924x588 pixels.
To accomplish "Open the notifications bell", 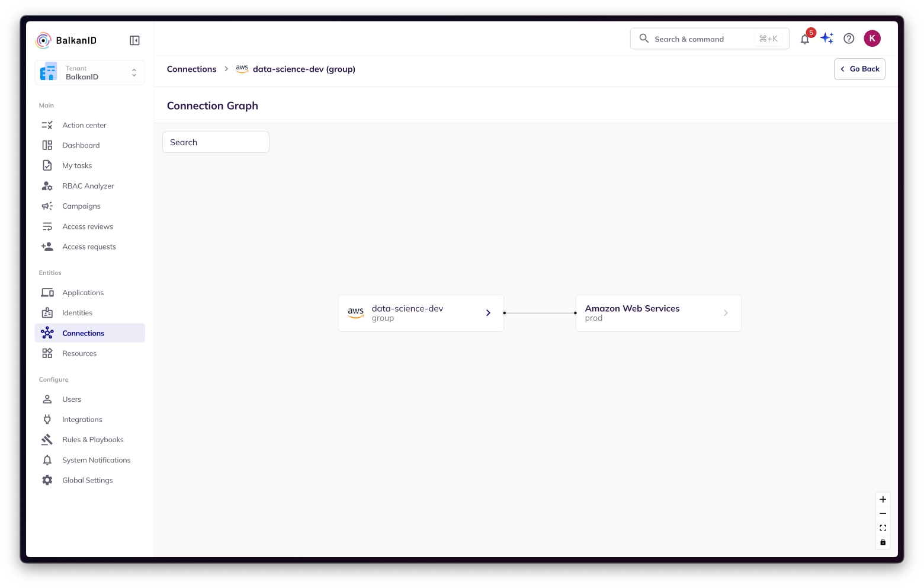I will point(804,39).
